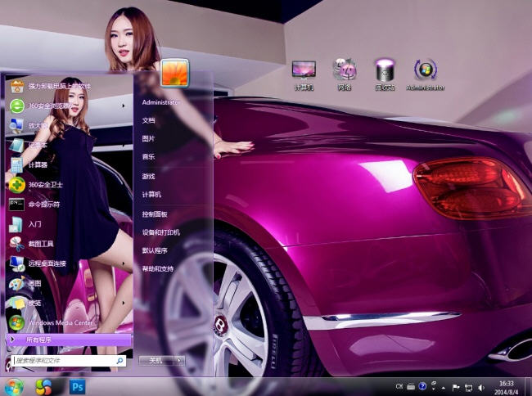The width and height of the screenshot is (532, 396).
Task: Open 帮助和支持 link
Action: click(158, 268)
